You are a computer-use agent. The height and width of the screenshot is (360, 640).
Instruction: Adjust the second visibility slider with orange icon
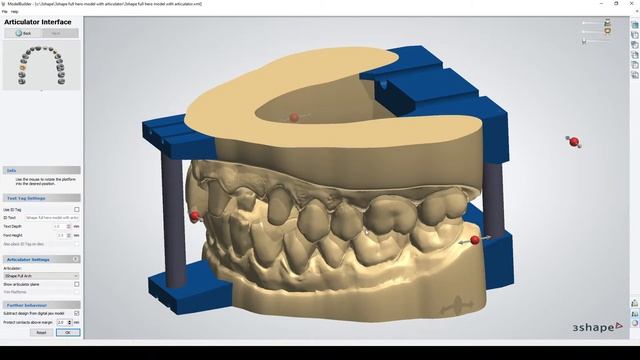592,31
